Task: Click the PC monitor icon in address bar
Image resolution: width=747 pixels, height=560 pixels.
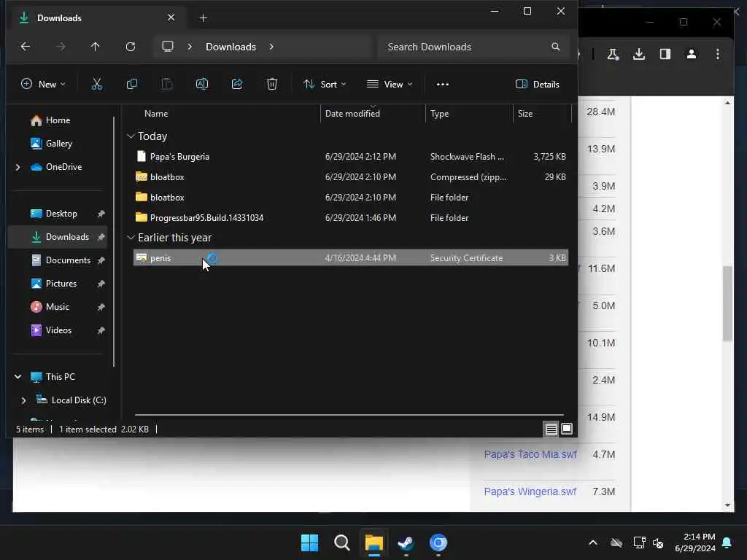Action: pyautogui.click(x=168, y=47)
